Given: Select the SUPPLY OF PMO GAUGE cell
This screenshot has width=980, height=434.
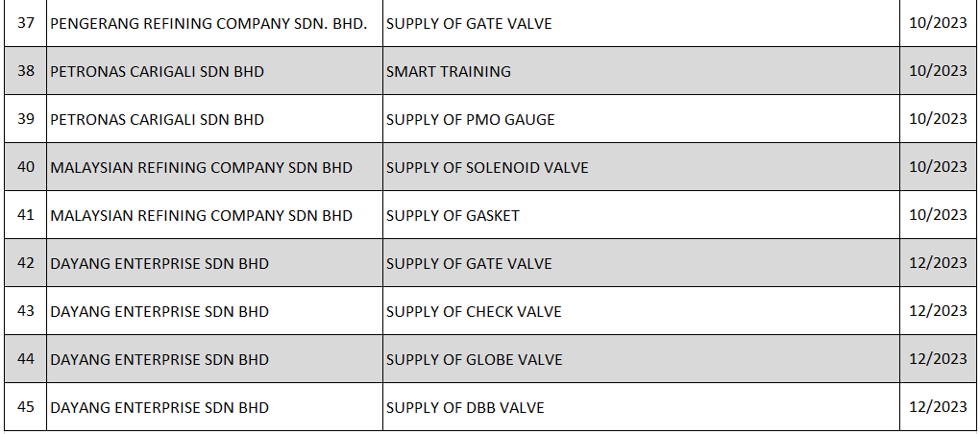Looking at the screenshot, I should pos(471,120).
